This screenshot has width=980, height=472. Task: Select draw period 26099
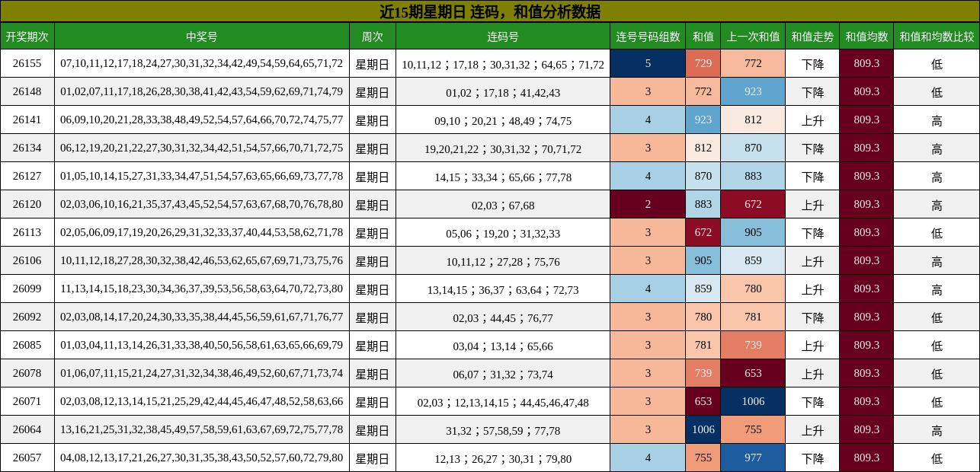click(x=27, y=289)
